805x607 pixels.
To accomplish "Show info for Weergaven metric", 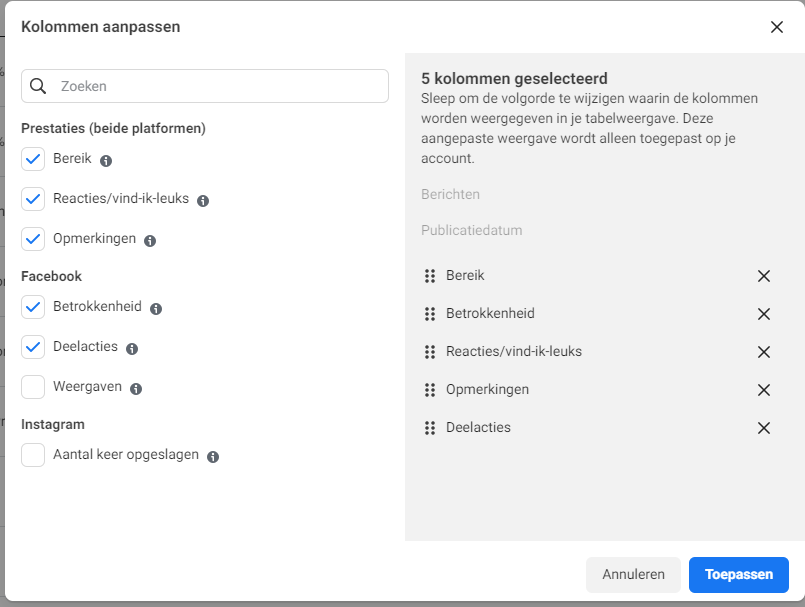I will click(x=136, y=389).
